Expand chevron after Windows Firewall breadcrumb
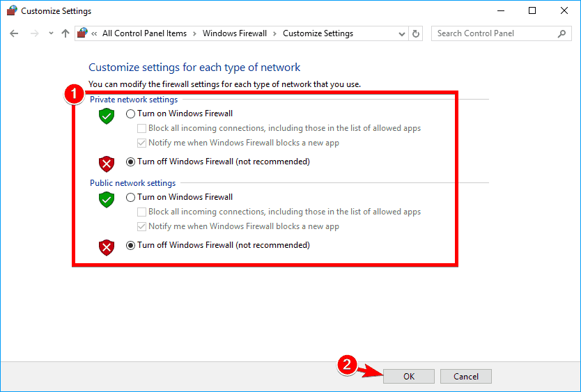 (x=274, y=33)
